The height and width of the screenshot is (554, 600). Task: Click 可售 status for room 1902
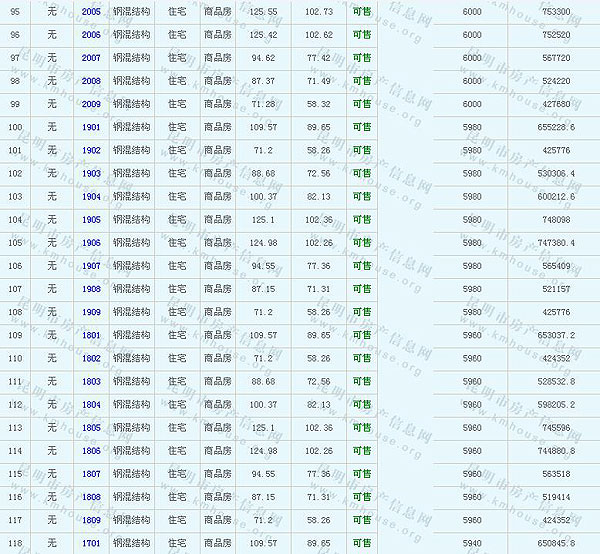(x=361, y=150)
